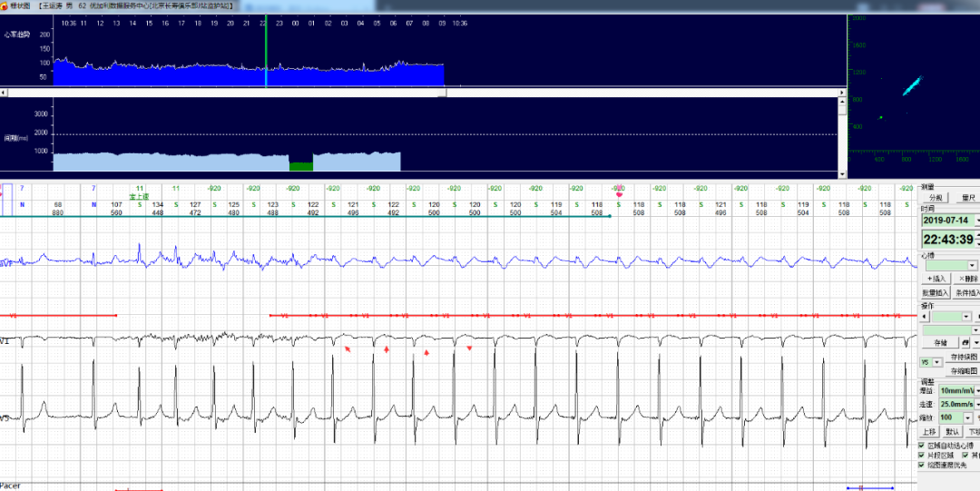Click the 默认 default position button
The height and width of the screenshot is (491, 980).
[952, 432]
